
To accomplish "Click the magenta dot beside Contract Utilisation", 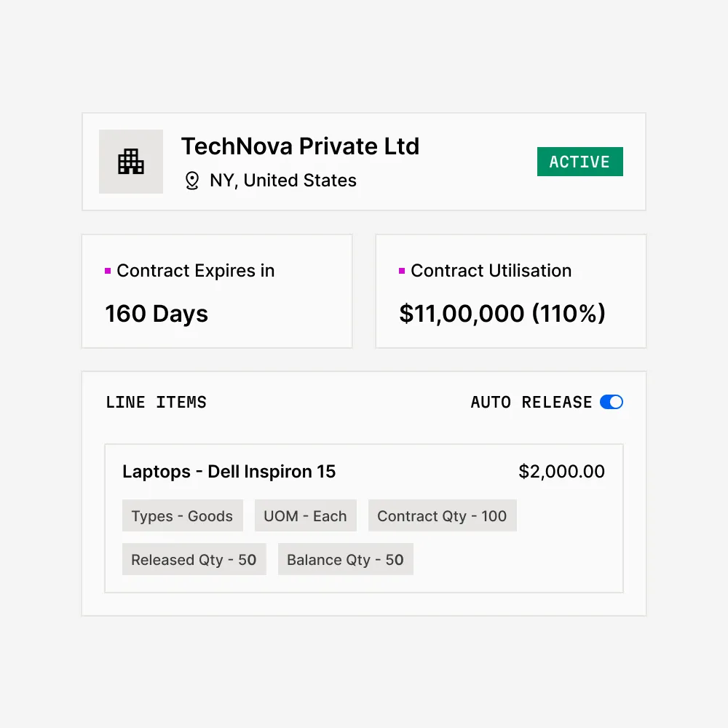I will (402, 271).
